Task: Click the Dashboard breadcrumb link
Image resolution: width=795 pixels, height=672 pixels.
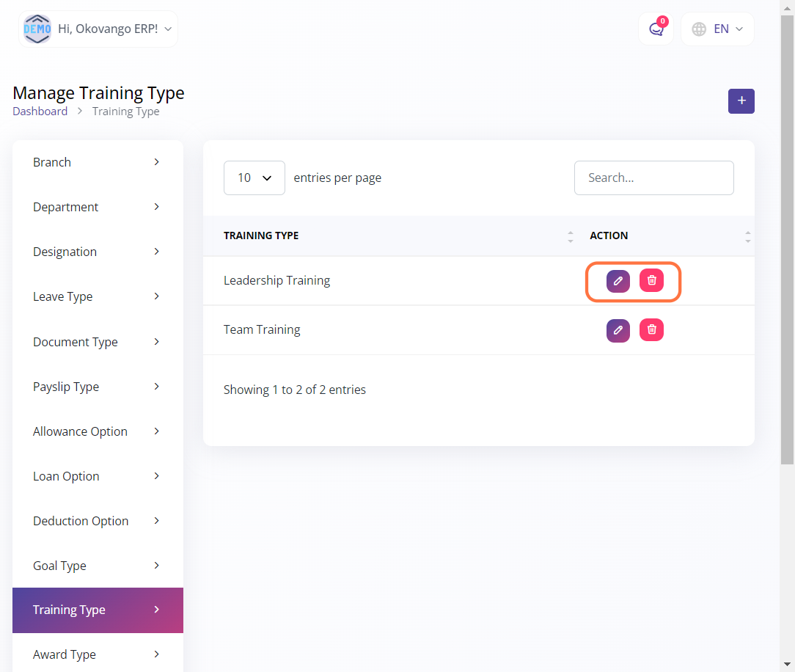Action: 40,112
